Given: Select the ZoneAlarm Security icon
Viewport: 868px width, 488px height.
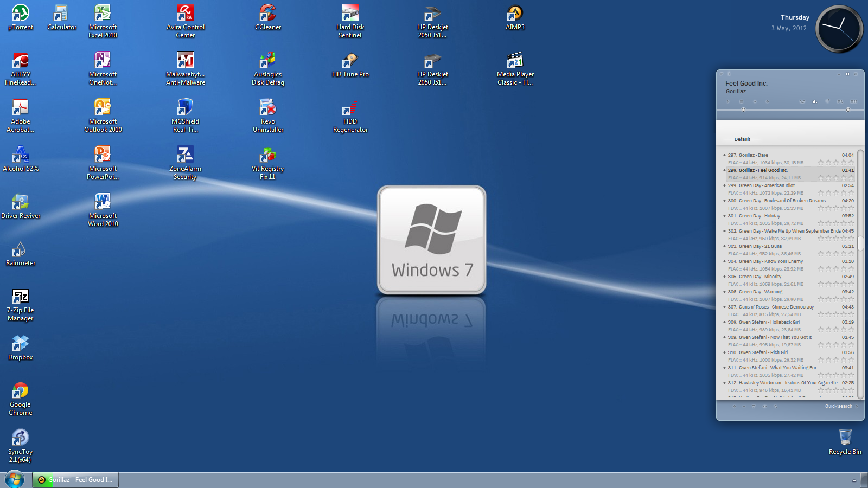Looking at the screenshot, I should 186,163.
